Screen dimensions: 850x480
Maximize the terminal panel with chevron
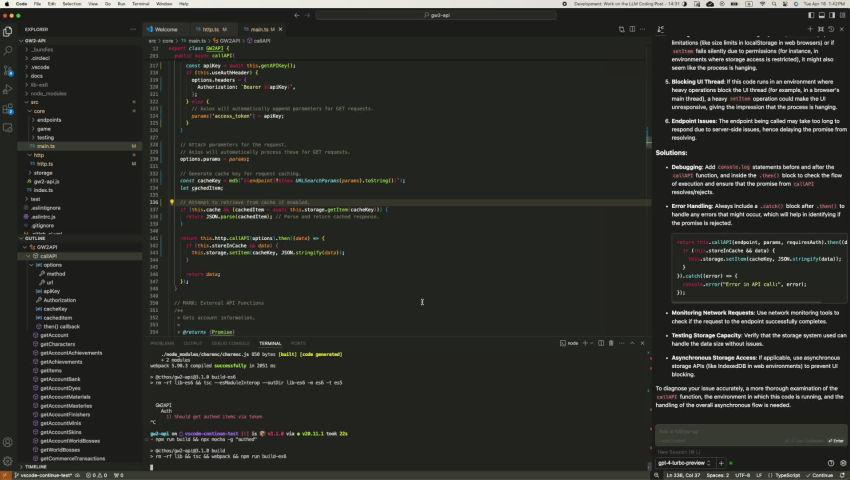(630, 343)
